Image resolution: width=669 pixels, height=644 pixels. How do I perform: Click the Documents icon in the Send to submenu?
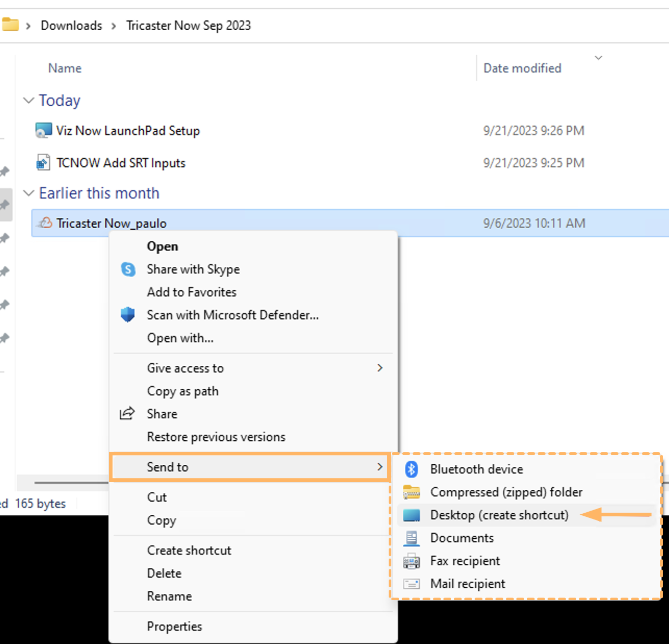tap(412, 538)
